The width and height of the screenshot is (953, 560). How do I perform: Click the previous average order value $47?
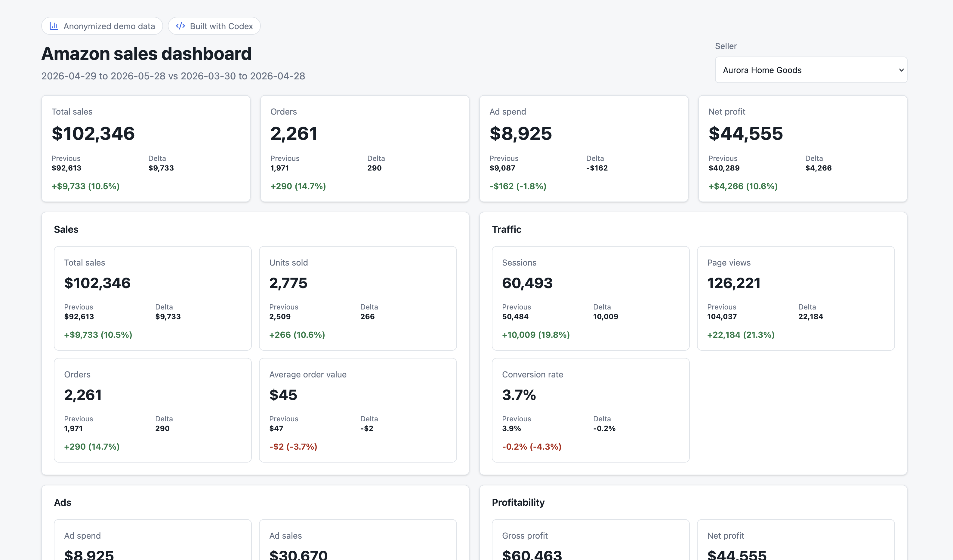[x=276, y=428]
